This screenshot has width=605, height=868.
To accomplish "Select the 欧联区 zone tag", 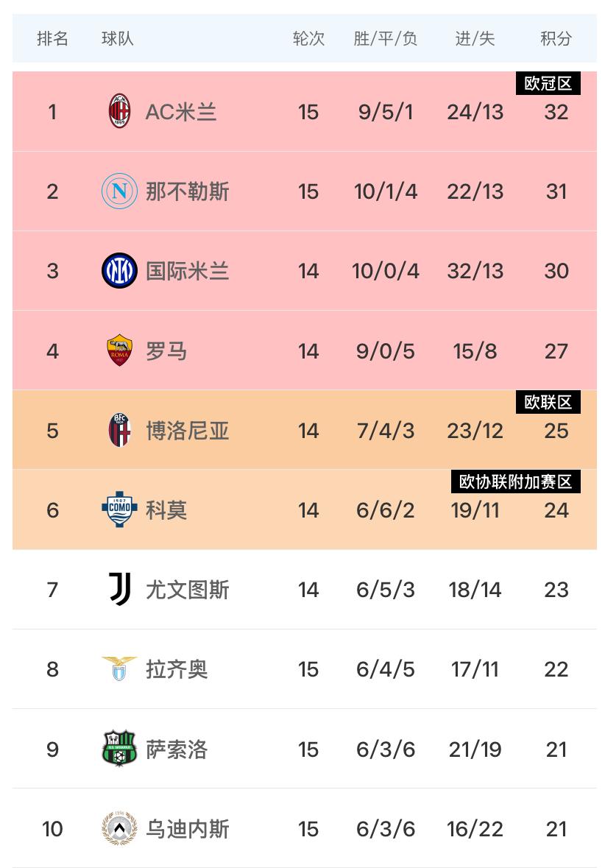I will click(548, 402).
